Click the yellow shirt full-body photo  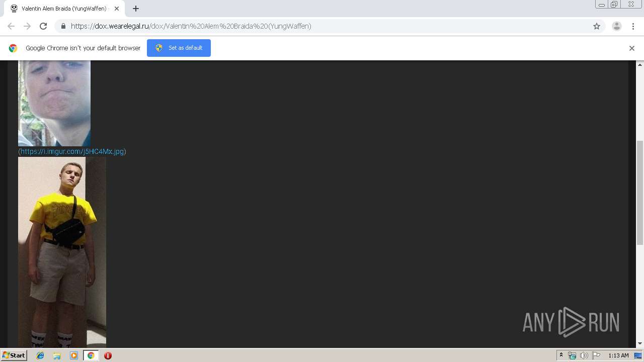(x=62, y=252)
